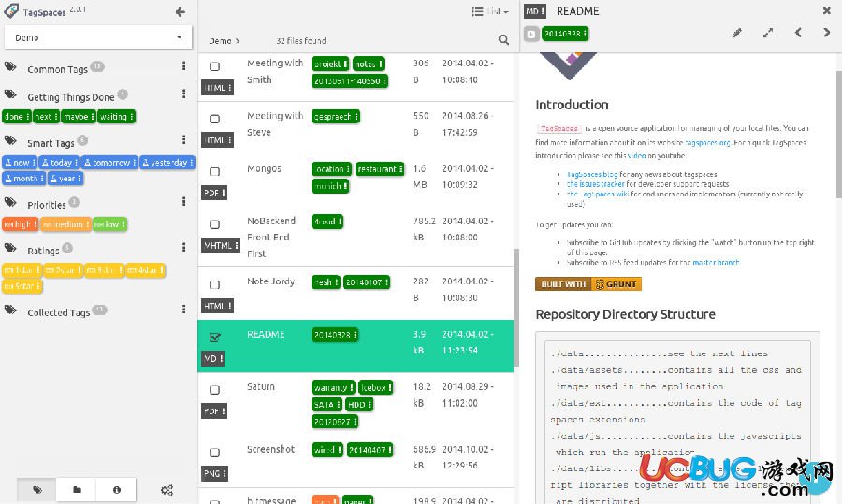Click the file list vertical scrollbar
The height and width of the screenshot is (504, 842).
pos(516,307)
